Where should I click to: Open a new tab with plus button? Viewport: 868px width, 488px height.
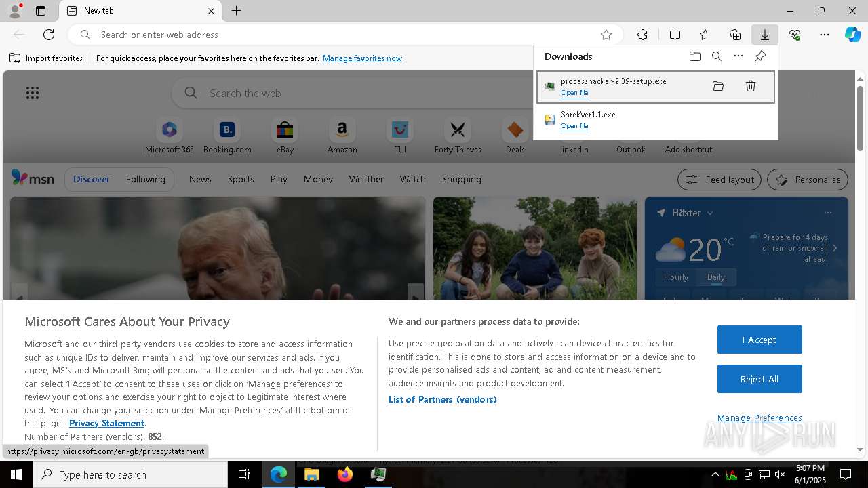click(x=236, y=11)
